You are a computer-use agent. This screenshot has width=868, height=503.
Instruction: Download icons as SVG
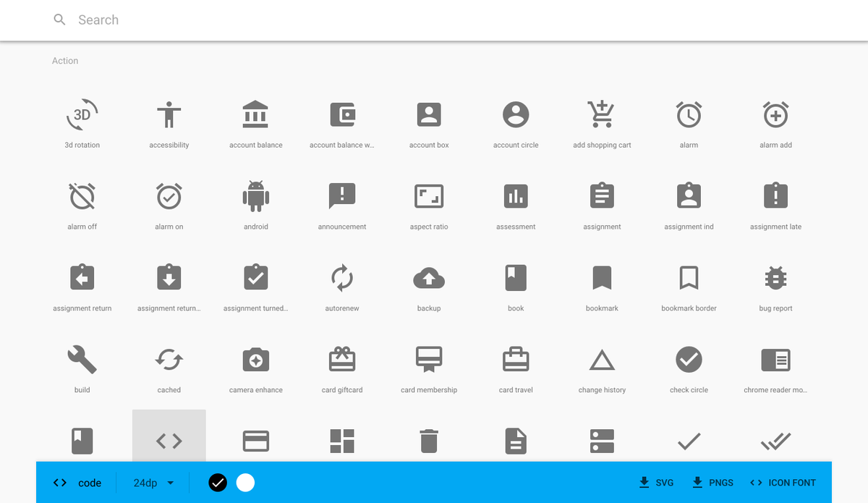tap(655, 483)
